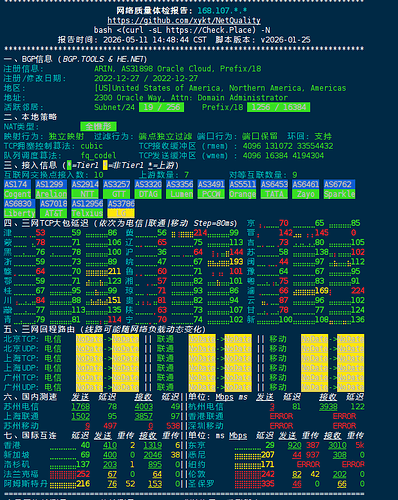
Task: Click the green 19 / 256 subnet badge
Action: click(x=162, y=107)
